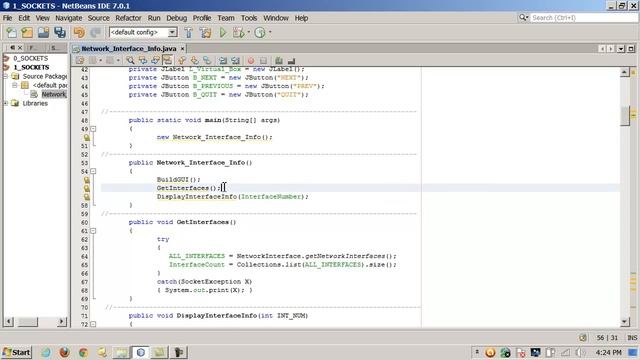This screenshot has height=360, width=640.
Task: Click the New File toolbar icon
Action: (x=11, y=32)
